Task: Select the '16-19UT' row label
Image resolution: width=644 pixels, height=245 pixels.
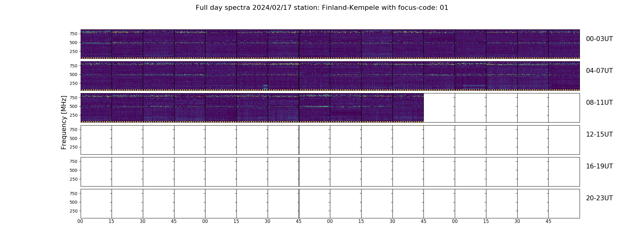Action: tap(599, 166)
